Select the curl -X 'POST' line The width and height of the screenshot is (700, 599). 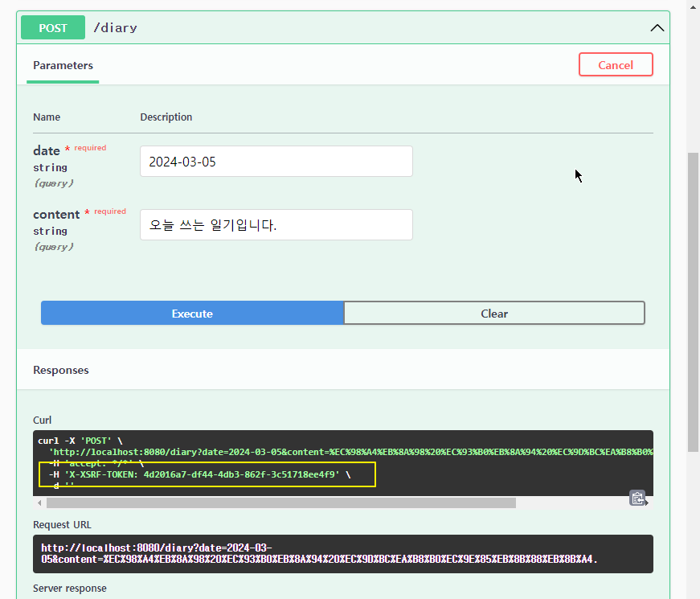coord(80,441)
